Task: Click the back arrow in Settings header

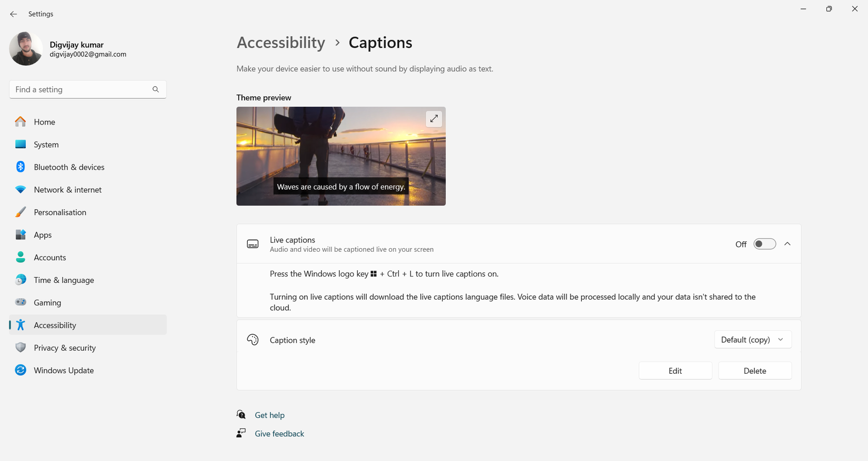Action: click(14, 14)
